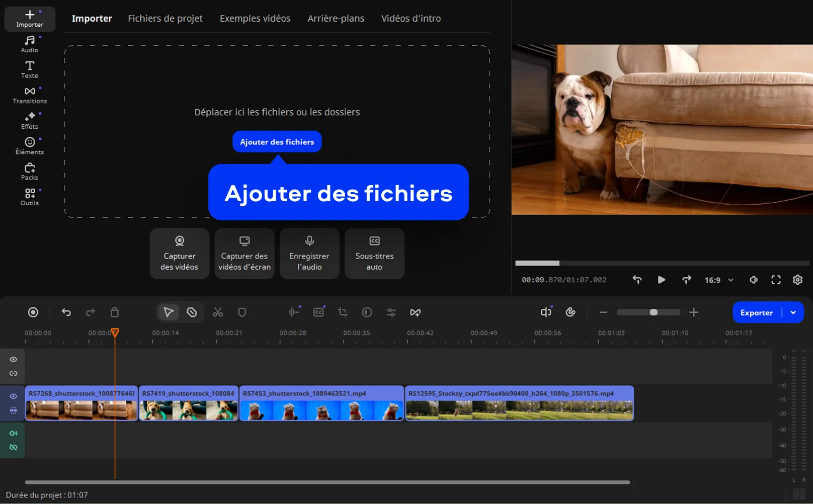813x504 pixels.
Task: Click the crop tool in toolbar
Action: click(x=343, y=312)
